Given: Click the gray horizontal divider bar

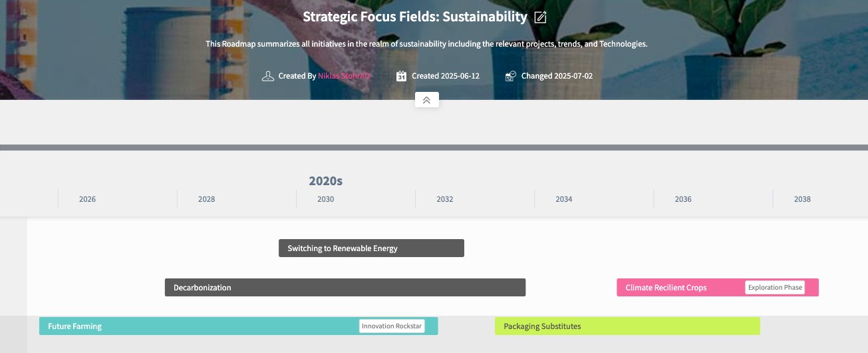Looking at the screenshot, I should [x=434, y=147].
